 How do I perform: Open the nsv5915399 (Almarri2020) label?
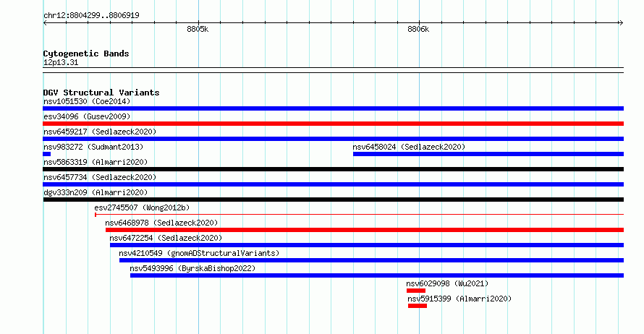459,299
